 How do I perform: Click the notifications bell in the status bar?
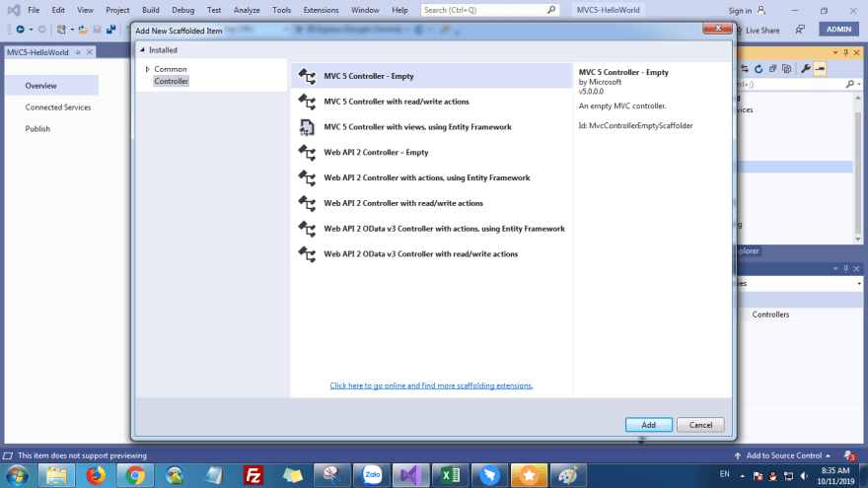click(x=849, y=455)
